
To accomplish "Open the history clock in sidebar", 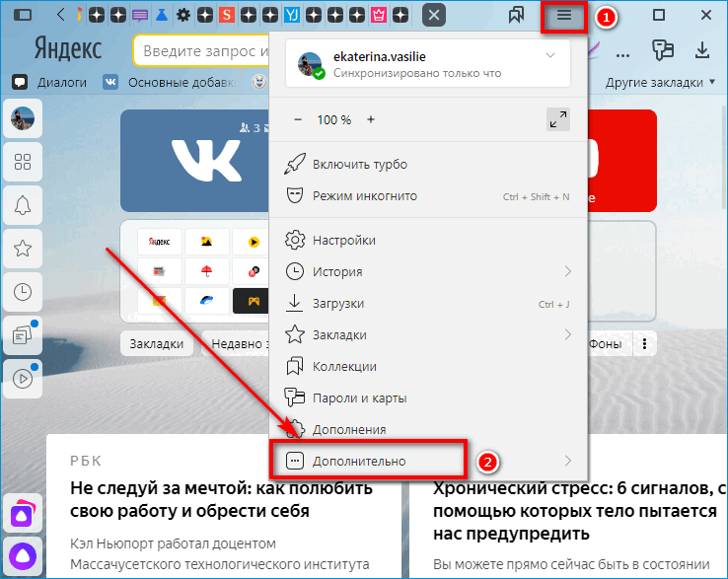I will [23, 292].
